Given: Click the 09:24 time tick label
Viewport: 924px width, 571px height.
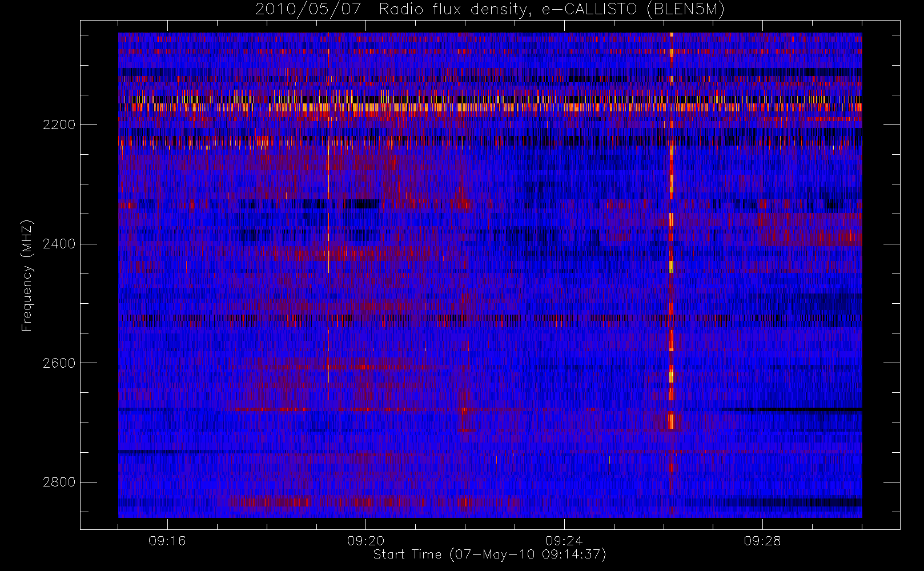Looking at the screenshot, I should 564,541.
